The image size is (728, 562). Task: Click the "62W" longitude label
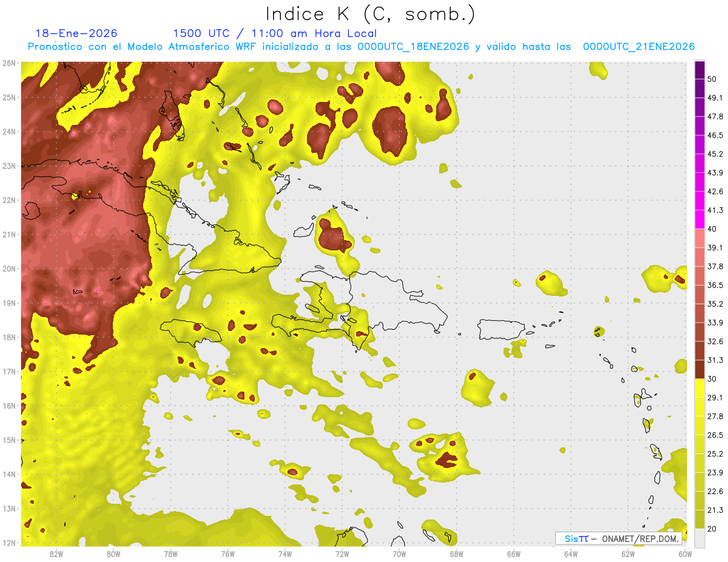point(628,554)
